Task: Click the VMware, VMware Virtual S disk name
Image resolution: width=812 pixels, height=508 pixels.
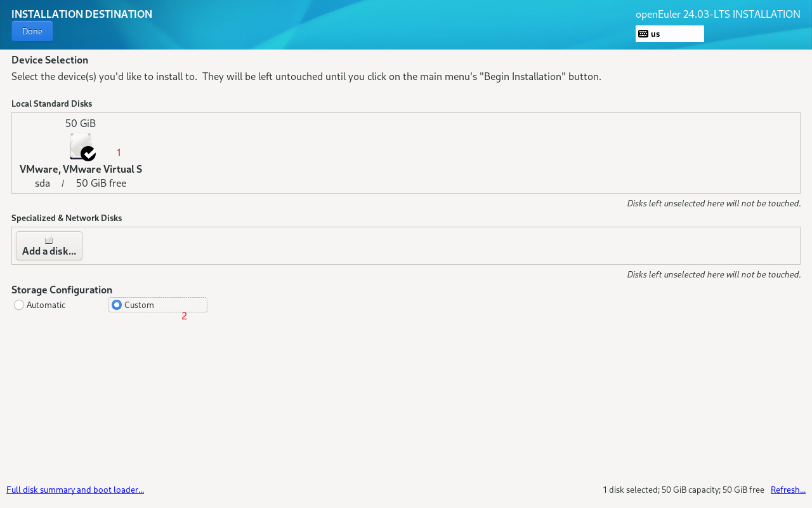Action: [81, 169]
